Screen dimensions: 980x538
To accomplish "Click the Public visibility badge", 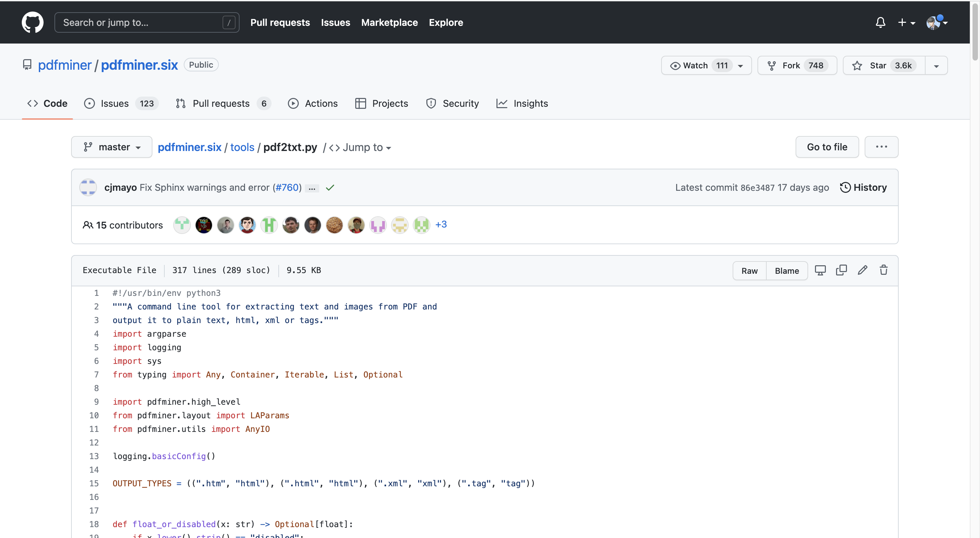I will pyautogui.click(x=201, y=65).
